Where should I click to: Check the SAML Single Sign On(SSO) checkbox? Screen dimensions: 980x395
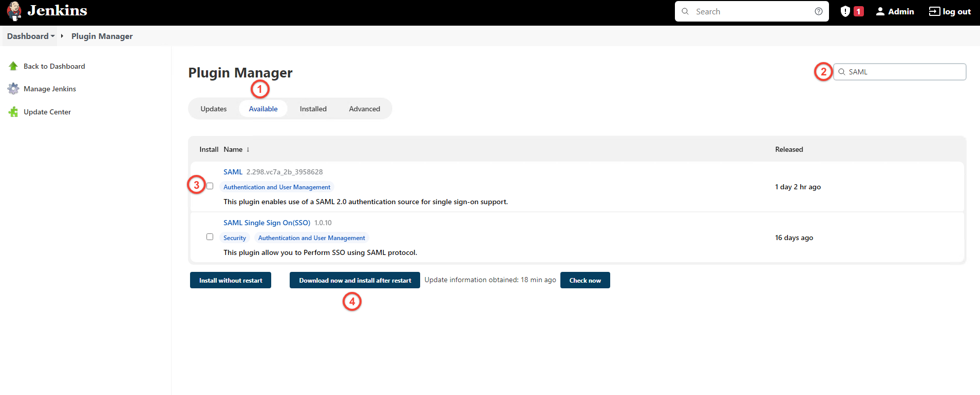pos(210,237)
